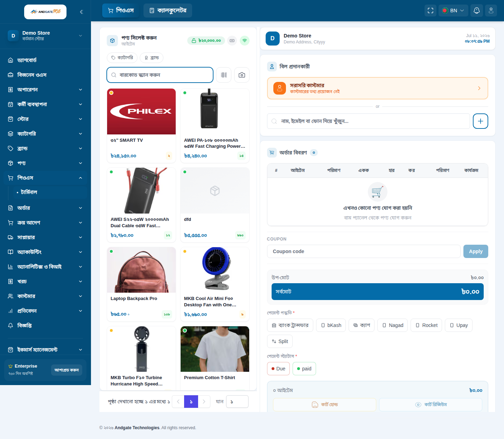Expand the অপারেশন (Operations) menu chevron

tap(80, 90)
